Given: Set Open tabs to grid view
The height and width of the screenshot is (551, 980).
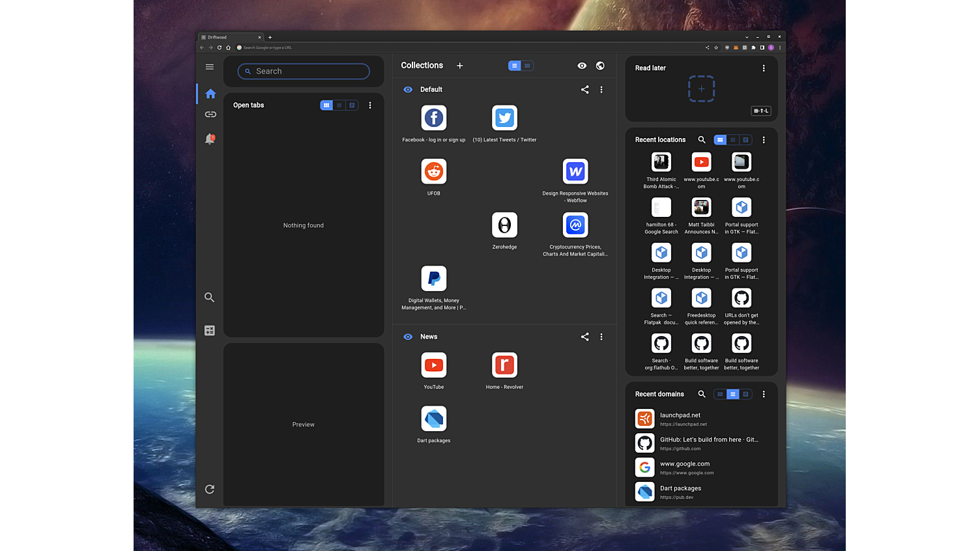Looking at the screenshot, I should 326,106.
